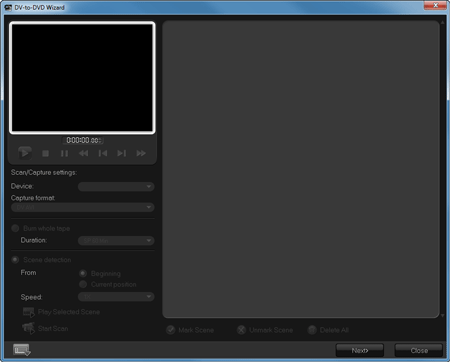The image size is (450, 362).
Task: Step to next frame button
Action: pos(122,153)
